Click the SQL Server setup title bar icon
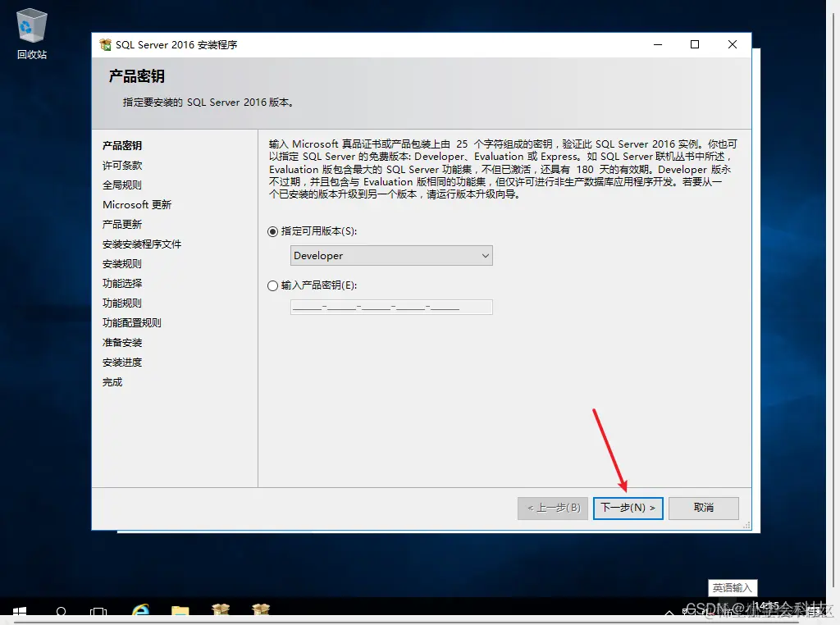 point(106,44)
